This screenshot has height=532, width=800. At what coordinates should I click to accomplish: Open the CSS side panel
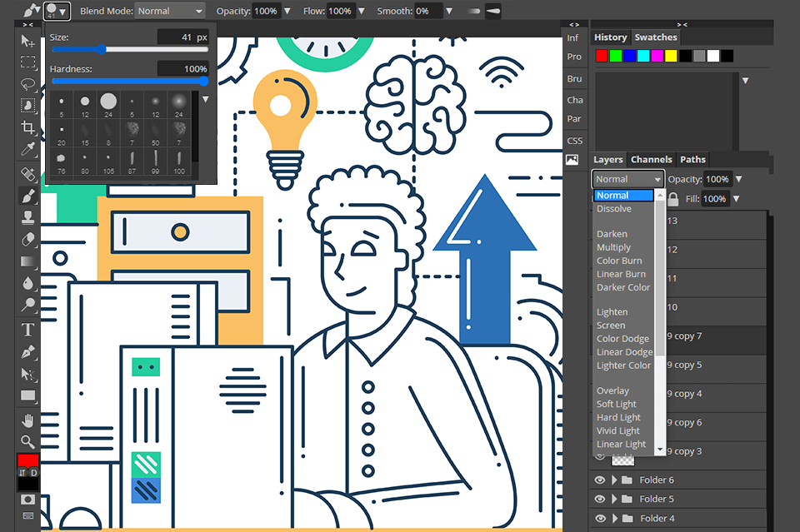tap(574, 141)
